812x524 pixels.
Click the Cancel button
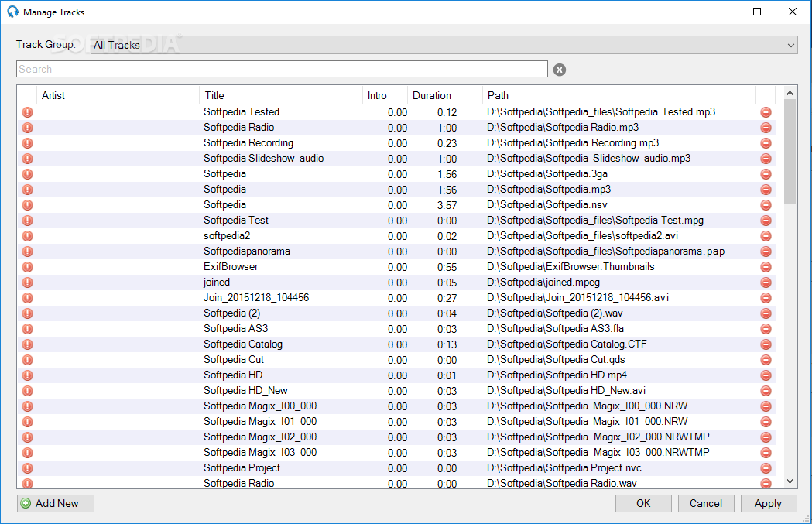706,503
